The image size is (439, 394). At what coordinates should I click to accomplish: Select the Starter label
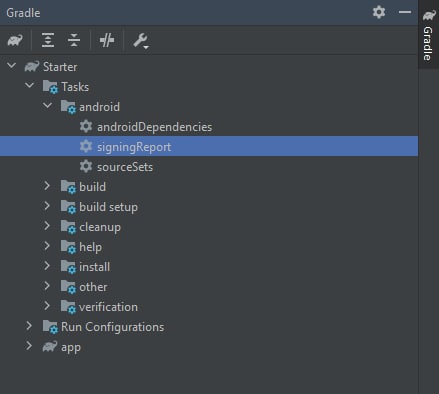[60, 67]
